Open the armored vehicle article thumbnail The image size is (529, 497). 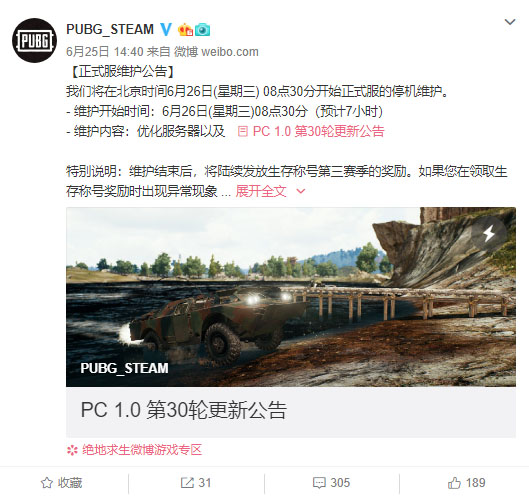[x=291, y=297]
